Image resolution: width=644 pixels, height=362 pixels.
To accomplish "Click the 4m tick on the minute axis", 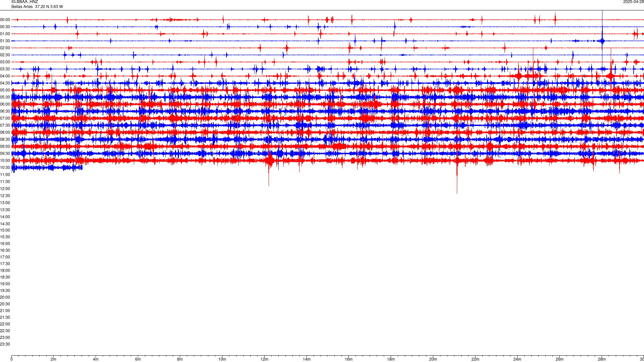I will pyautogui.click(x=96, y=359).
